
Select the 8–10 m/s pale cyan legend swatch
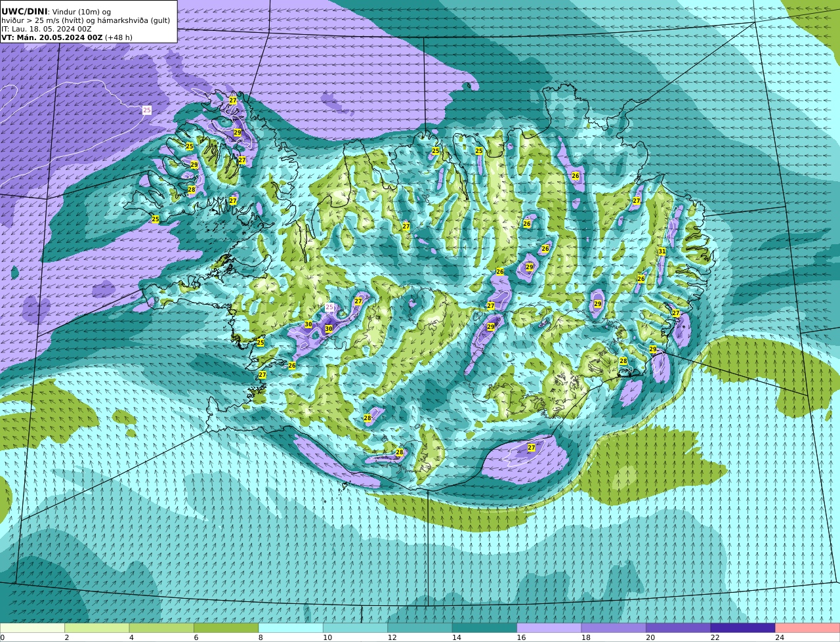pyautogui.click(x=291, y=628)
